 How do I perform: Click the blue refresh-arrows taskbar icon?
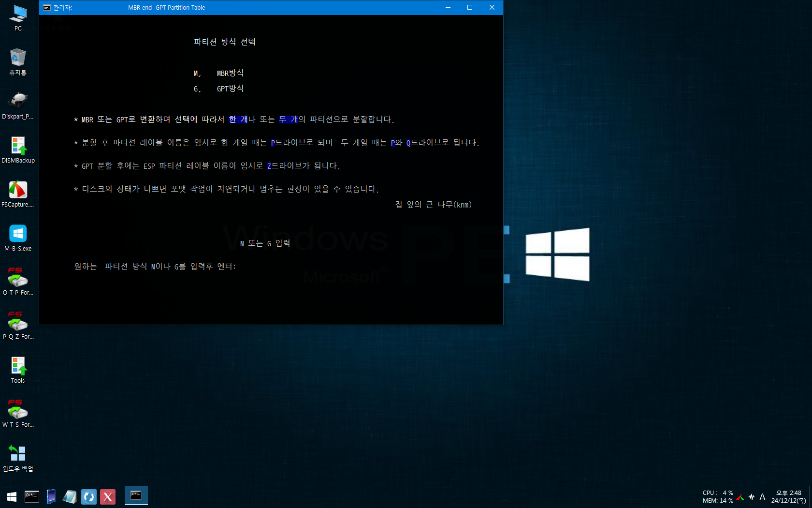(x=89, y=497)
